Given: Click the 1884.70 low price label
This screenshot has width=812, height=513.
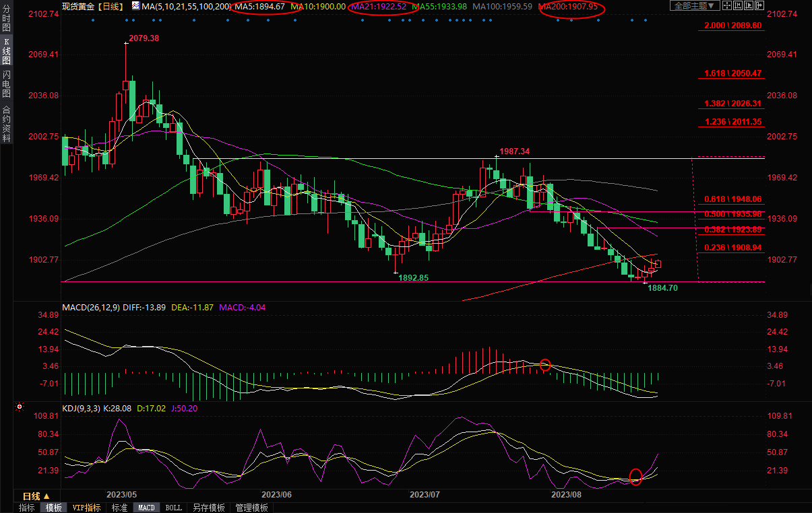Looking at the screenshot, I should pyautogui.click(x=662, y=287).
